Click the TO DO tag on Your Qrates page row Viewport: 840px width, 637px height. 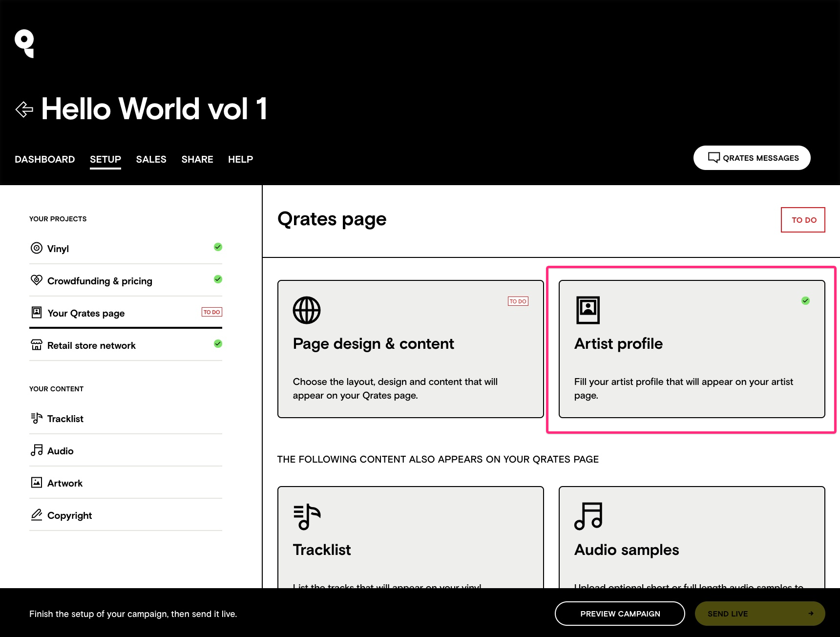[212, 312]
